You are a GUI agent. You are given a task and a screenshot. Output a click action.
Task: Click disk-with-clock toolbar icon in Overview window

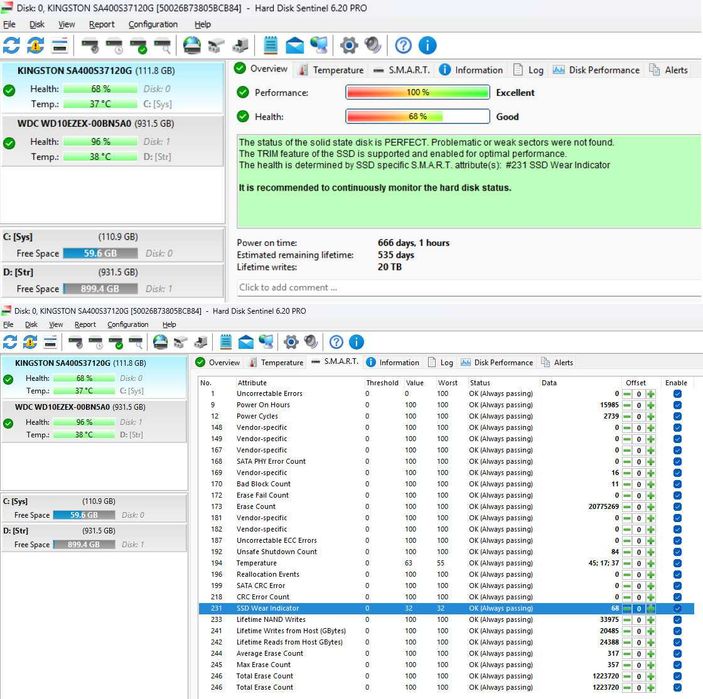114,45
